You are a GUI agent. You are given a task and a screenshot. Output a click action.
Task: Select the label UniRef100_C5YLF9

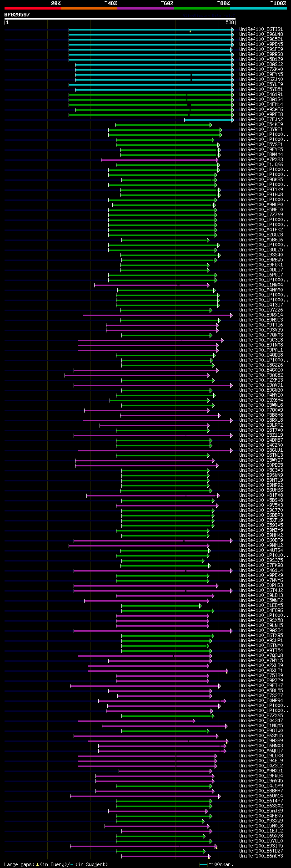(x=261, y=85)
